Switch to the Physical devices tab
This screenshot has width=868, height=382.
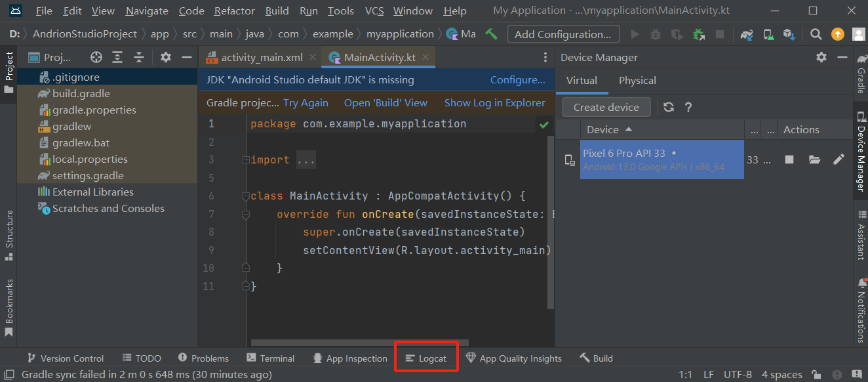point(637,80)
